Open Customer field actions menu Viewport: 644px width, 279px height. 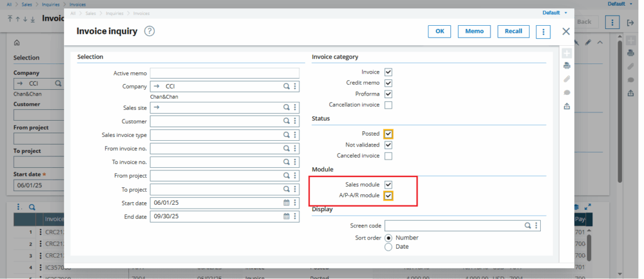[x=295, y=121]
